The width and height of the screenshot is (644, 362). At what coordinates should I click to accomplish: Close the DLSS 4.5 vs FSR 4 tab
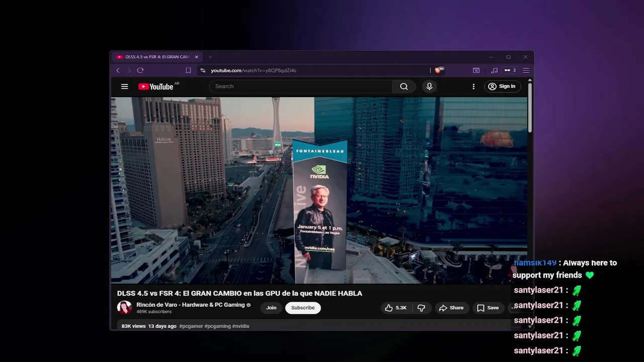(197, 57)
